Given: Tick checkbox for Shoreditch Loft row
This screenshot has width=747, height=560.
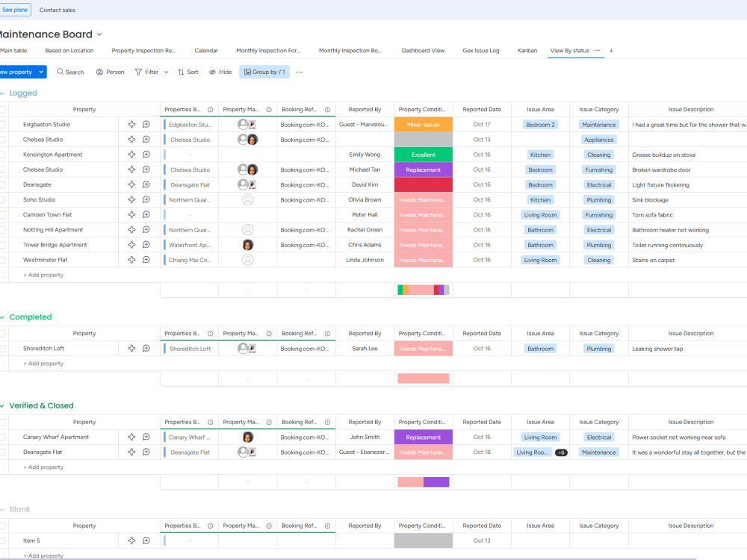Looking at the screenshot, I should (2, 349).
